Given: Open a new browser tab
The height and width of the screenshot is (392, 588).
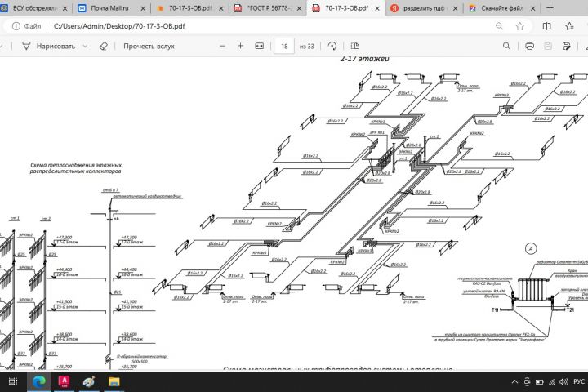Looking at the screenshot, I should coord(550,8).
